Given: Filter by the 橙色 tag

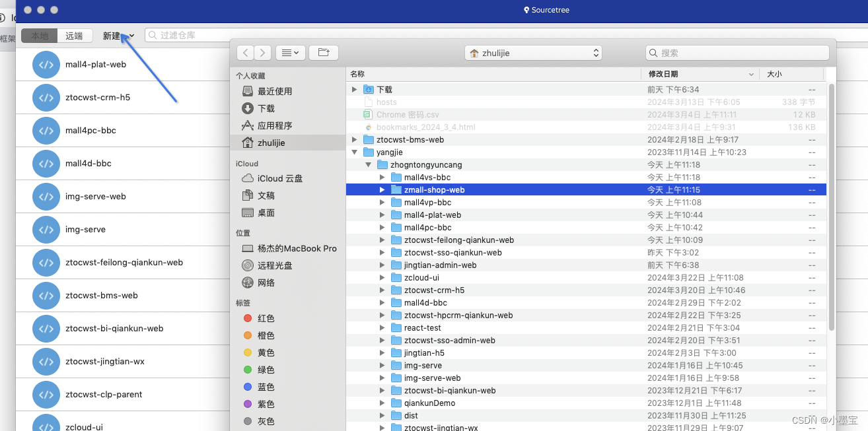Looking at the screenshot, I should tap(267, 335).
